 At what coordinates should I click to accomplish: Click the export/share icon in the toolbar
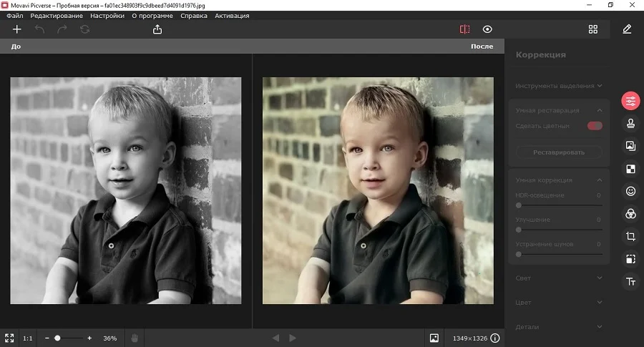click(157, 29)
